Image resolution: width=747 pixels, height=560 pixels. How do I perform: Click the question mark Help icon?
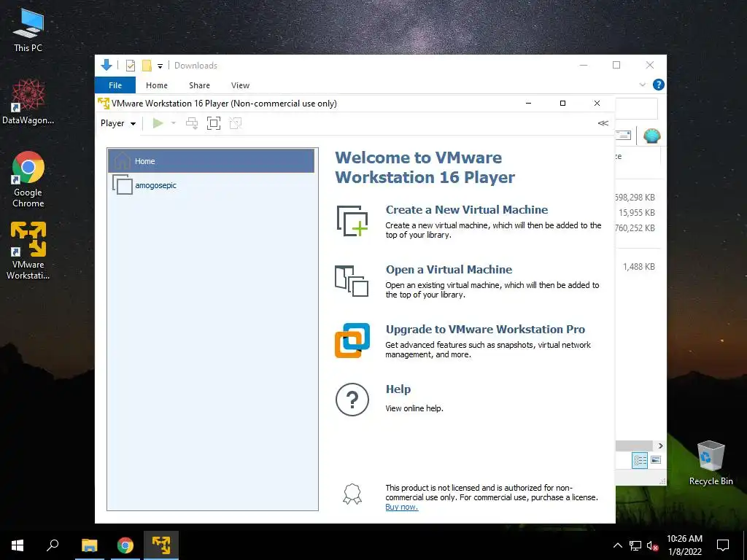352,400
